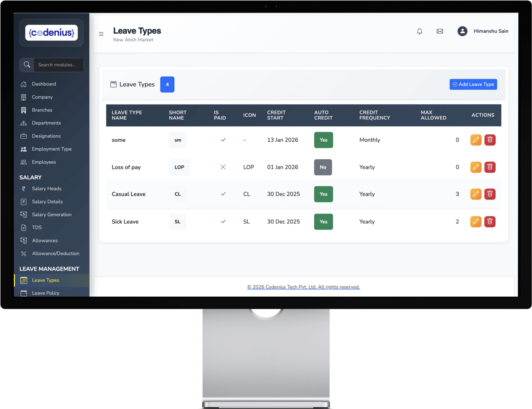
Task: Delete the Sick Leave row
Action: click(x=490, y=222)
